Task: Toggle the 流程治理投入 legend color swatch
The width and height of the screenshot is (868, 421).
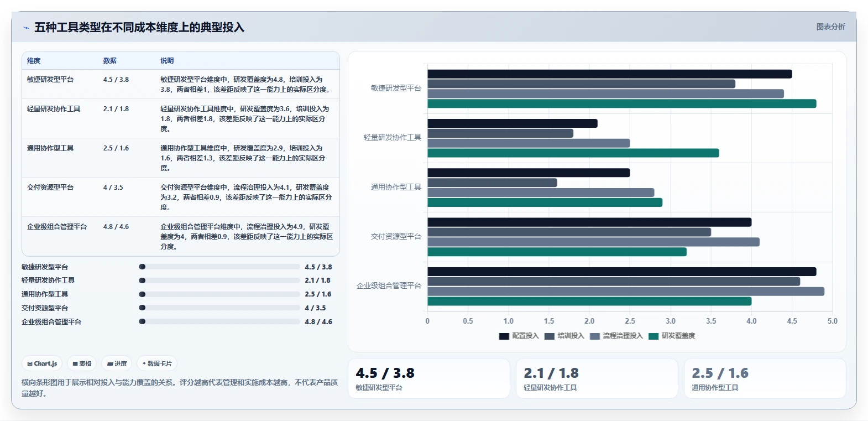Action: click(x=595, y=336)
